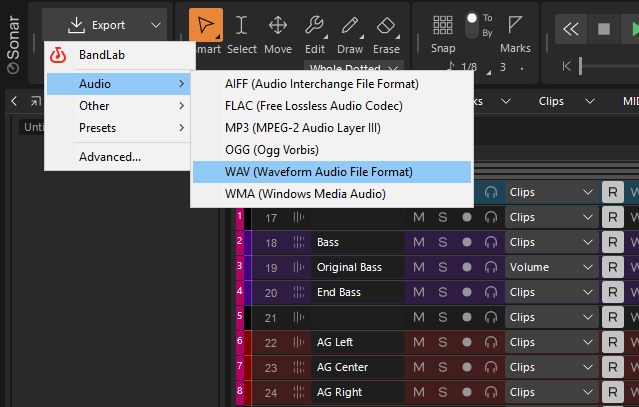
Task: Solo the AG Center track
Action: click(x=443, y=367)
